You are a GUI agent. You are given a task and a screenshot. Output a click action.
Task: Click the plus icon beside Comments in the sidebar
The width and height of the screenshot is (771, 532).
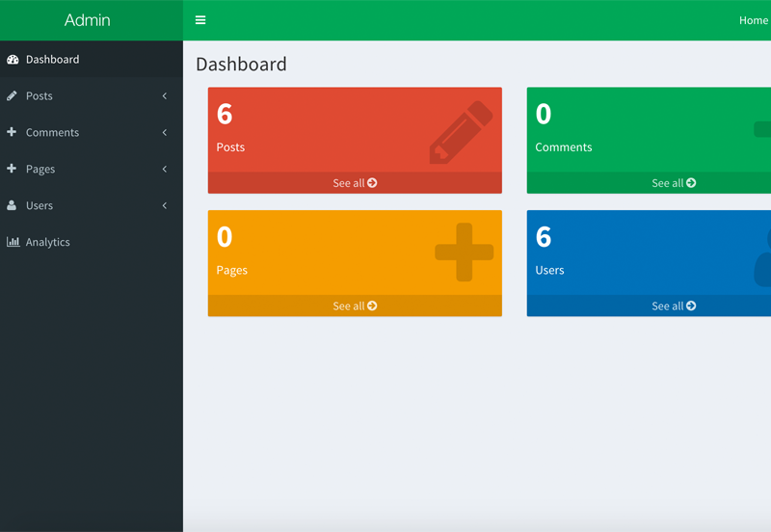click(x=12, y=132)
